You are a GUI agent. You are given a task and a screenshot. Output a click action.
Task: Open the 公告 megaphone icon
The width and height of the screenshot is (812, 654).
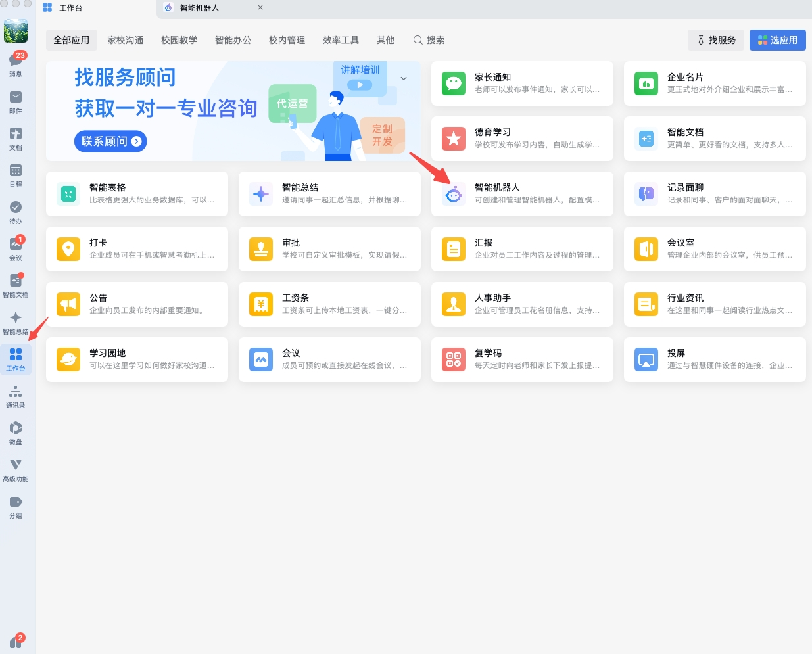(x=68, y=304)
